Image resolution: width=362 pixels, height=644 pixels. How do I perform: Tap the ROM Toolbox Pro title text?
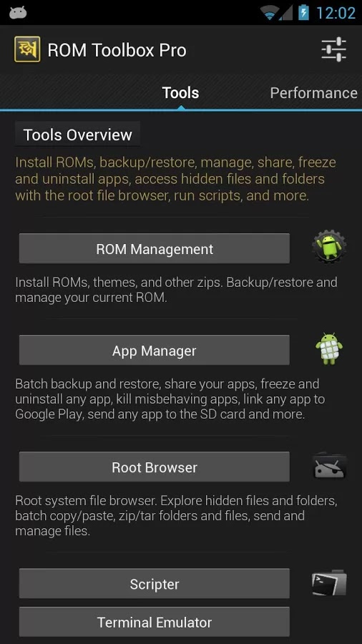pos(117,50)
